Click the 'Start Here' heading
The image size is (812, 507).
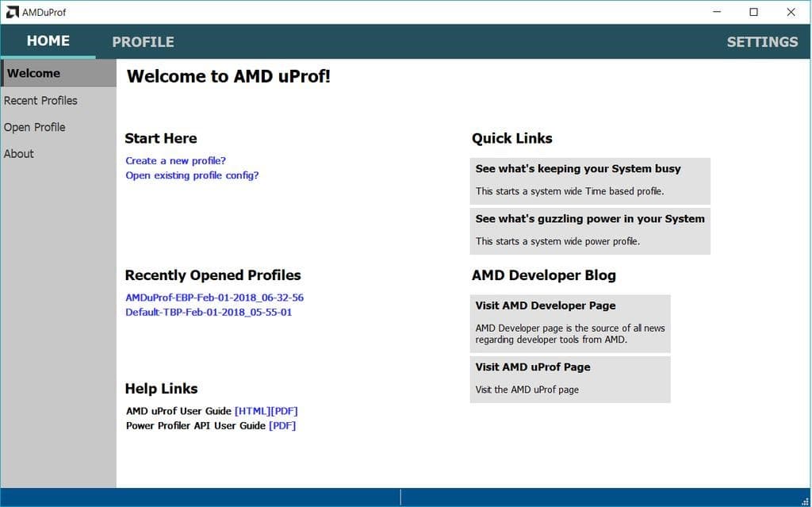(160, 138)
